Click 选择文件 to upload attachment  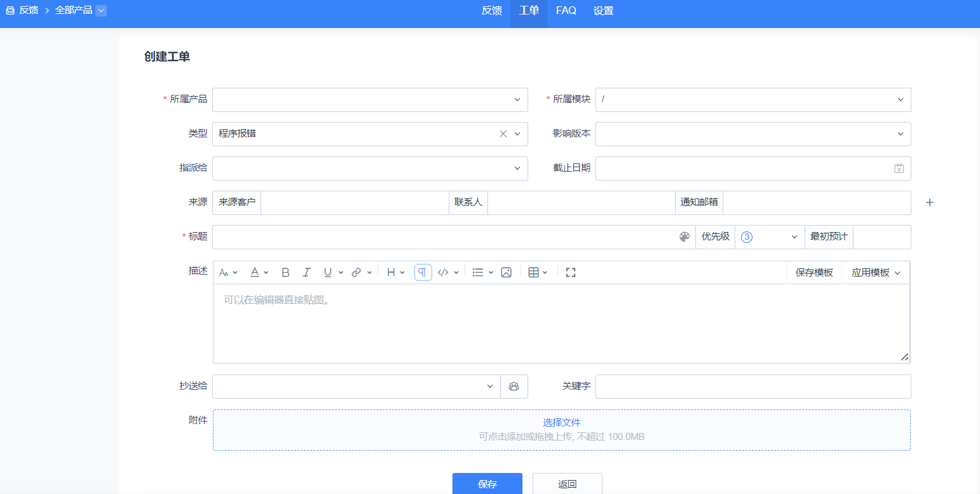pos(561,423)
